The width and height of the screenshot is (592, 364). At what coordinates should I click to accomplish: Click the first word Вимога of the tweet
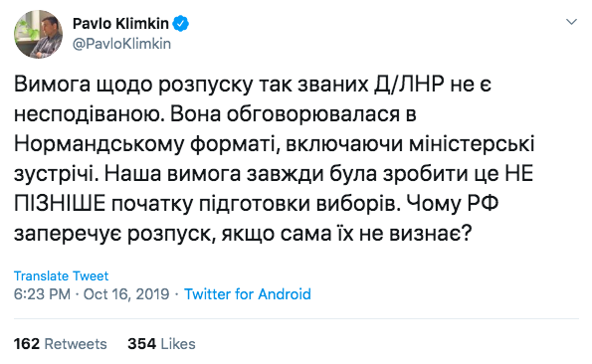click(52, 85)
